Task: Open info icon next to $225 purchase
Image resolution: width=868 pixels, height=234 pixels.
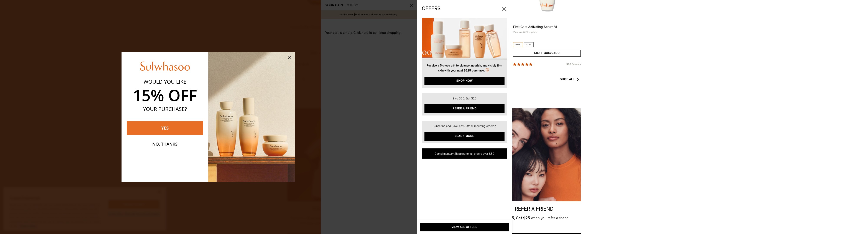Action: coord(487,70)
